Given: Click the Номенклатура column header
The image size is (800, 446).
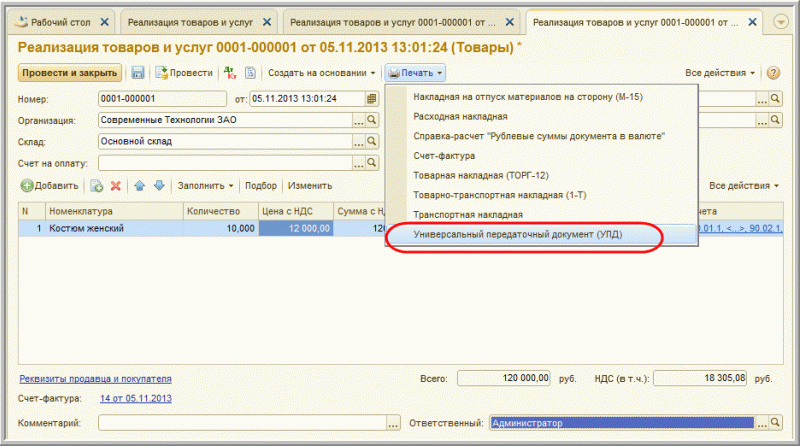Looking at the screenshot, I should 114,211.
